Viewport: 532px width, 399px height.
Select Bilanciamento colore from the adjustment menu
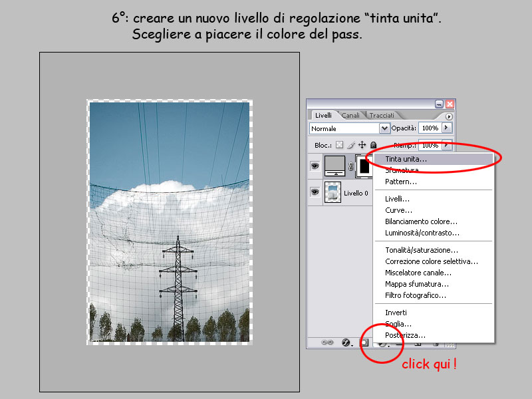[x=421, y=221]
